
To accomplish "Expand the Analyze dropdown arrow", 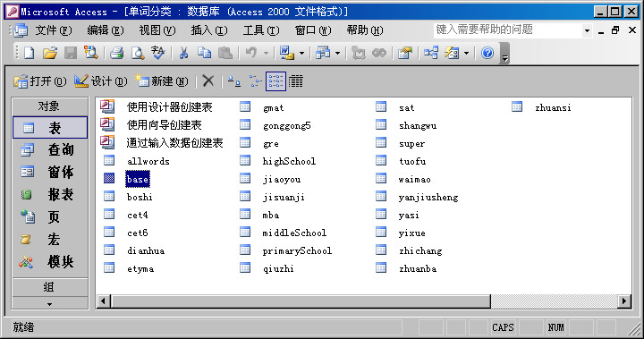I will click(x=337, y=53).
